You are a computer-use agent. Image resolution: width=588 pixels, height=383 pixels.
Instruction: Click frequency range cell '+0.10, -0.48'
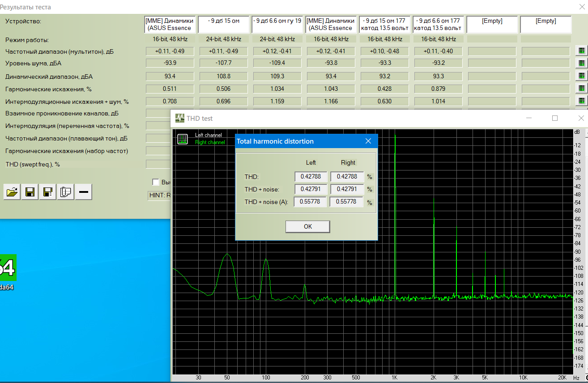tap(385, 51)
